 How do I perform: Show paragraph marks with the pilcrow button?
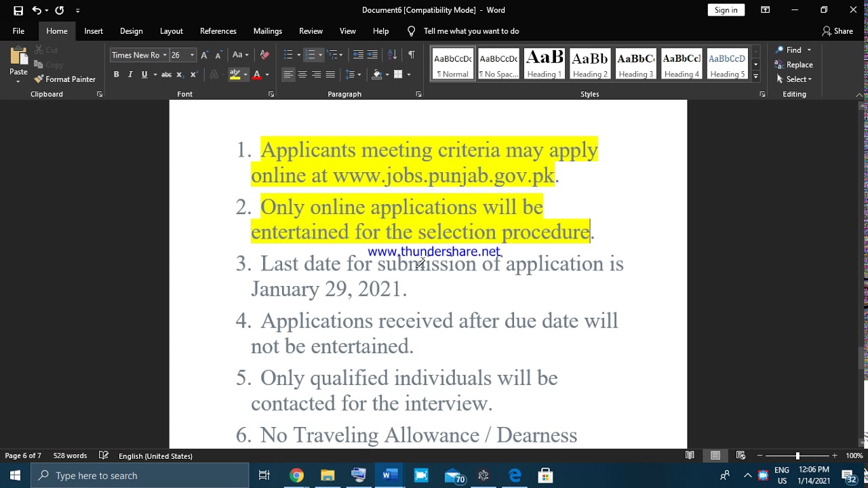click(411, 55)
